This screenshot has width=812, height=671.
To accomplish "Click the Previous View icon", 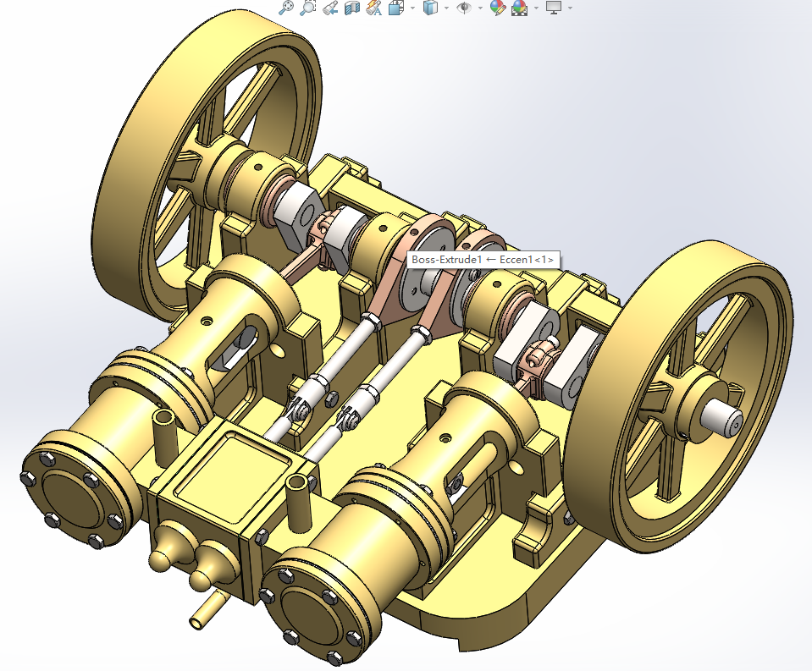I will 330,8.
